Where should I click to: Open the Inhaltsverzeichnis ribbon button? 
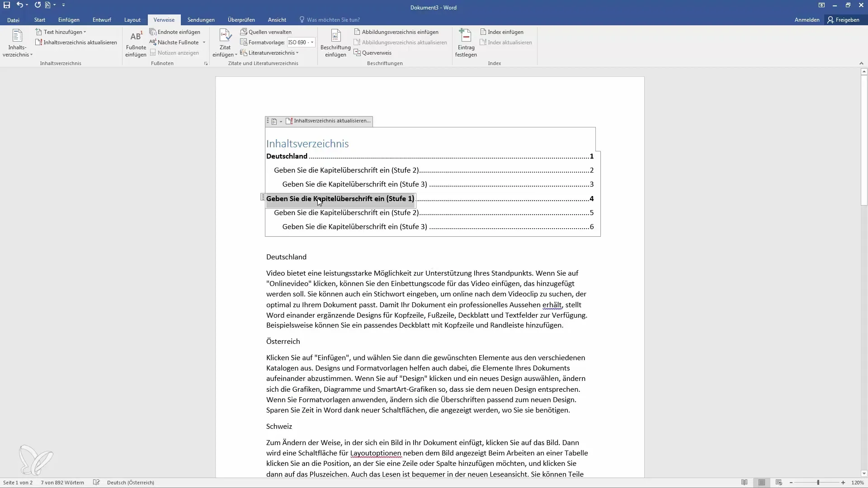click(x=17, y=43)
